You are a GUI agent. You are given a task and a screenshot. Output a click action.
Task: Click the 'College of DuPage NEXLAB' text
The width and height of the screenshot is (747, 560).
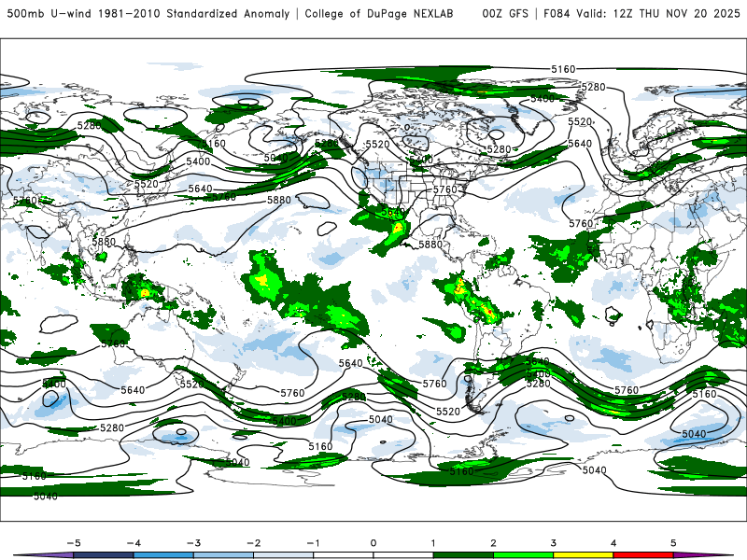click(379, 13)
